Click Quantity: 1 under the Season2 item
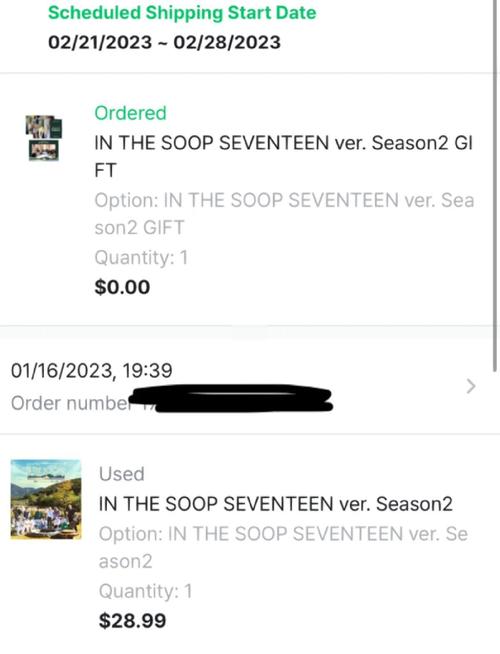500x654 pixels. point(146,591)
